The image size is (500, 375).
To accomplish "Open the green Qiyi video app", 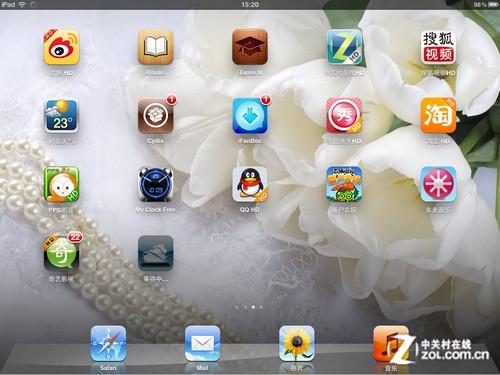I will tap(61, 253).
